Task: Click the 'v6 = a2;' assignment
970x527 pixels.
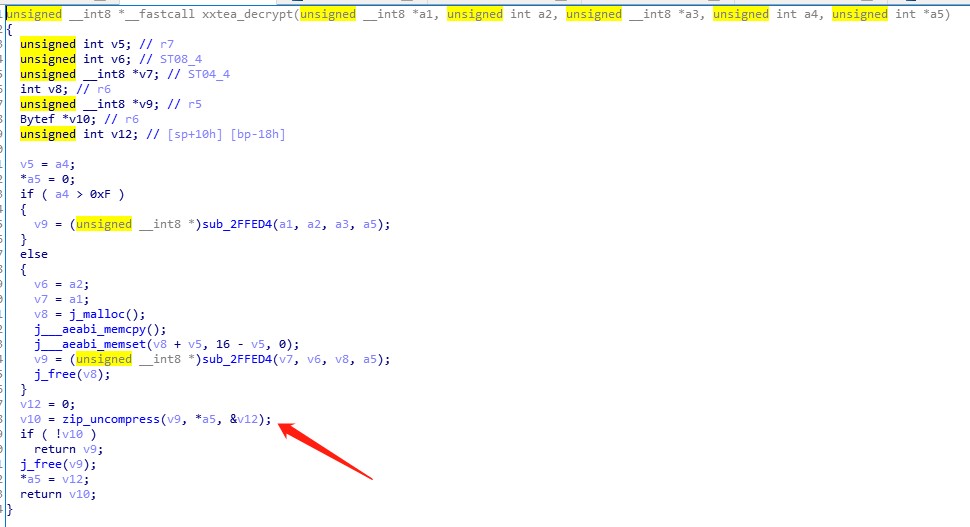Action: point(62,285)
